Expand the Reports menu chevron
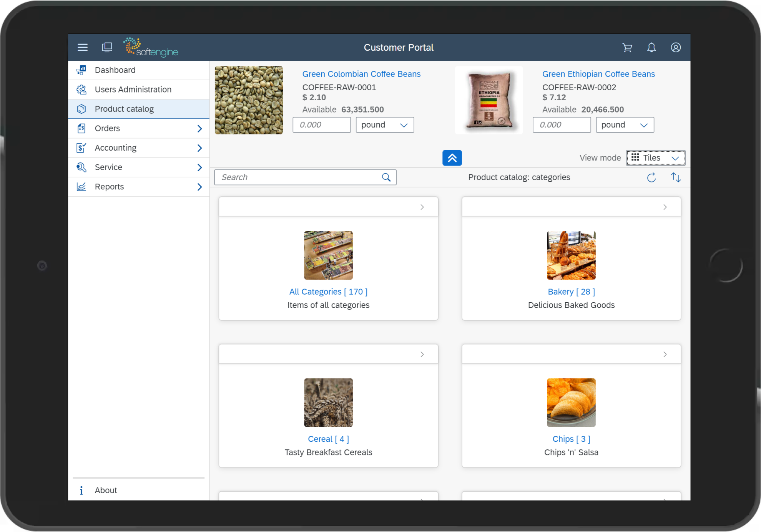The image size is (761, 532). [x=199, y=187]
